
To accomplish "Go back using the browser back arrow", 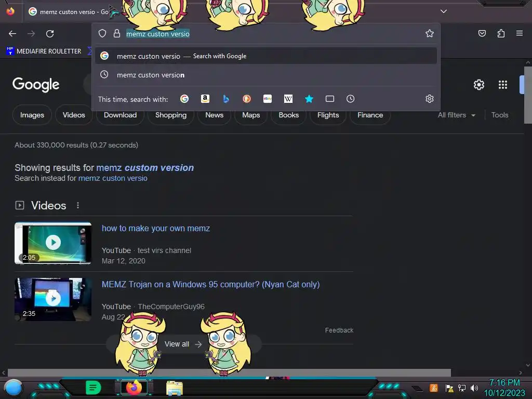I will coord(12,34).
